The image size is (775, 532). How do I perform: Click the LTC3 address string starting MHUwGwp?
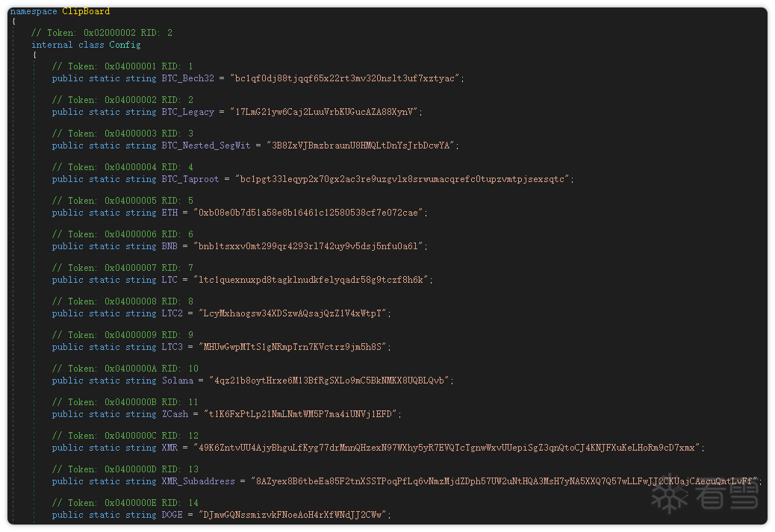click(x=293, y=347)
